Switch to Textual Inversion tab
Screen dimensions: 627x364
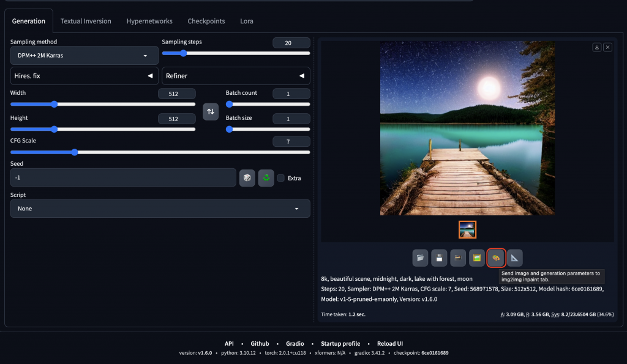click(x=86, y=21)
